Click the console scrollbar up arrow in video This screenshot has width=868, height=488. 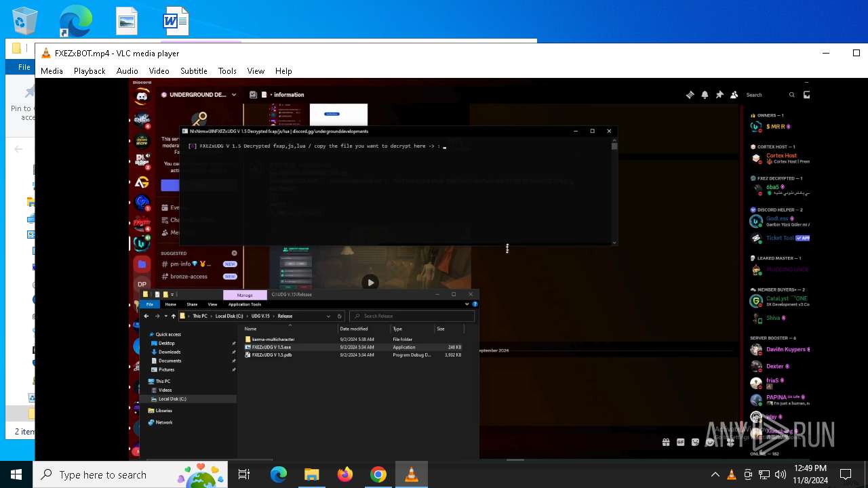pyautogui.click(x=614, y=139)
